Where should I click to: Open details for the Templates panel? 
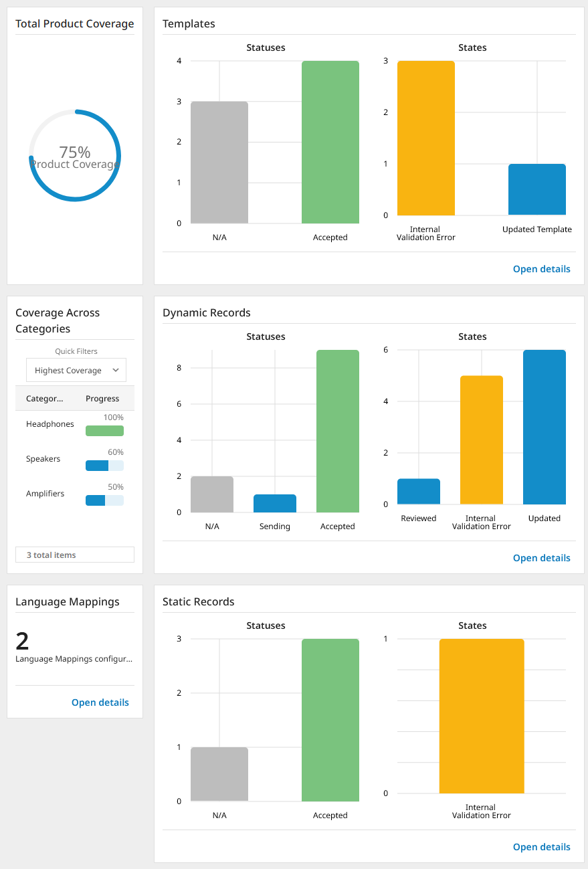pos(541,269)
